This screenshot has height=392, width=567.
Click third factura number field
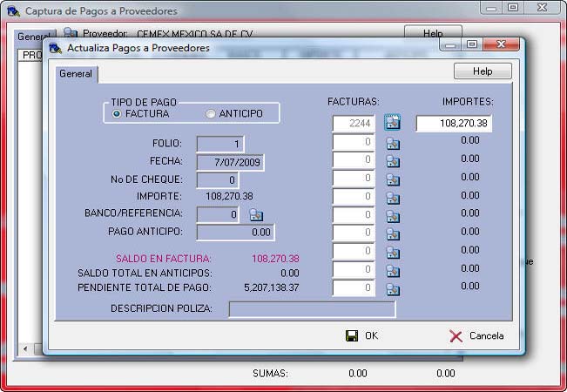pyautogui.click(x=354, y=159)
